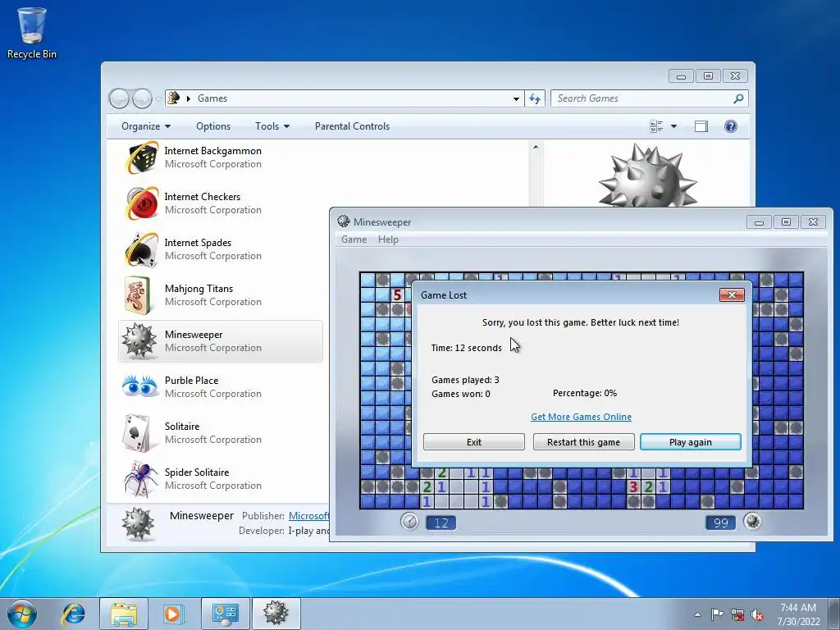Click the Games list scroll-up arrow
This screenshot has height=630, width=840.
coord(535,147)
